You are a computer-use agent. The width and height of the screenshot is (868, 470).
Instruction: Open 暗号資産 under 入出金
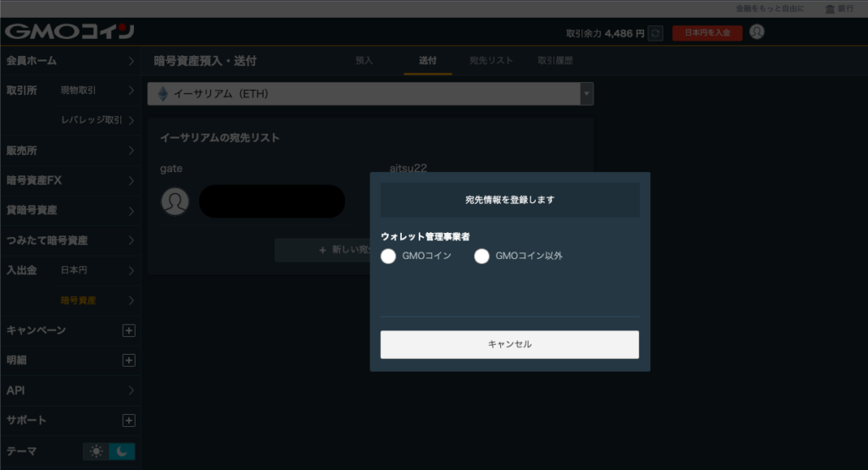click(97, 301)
